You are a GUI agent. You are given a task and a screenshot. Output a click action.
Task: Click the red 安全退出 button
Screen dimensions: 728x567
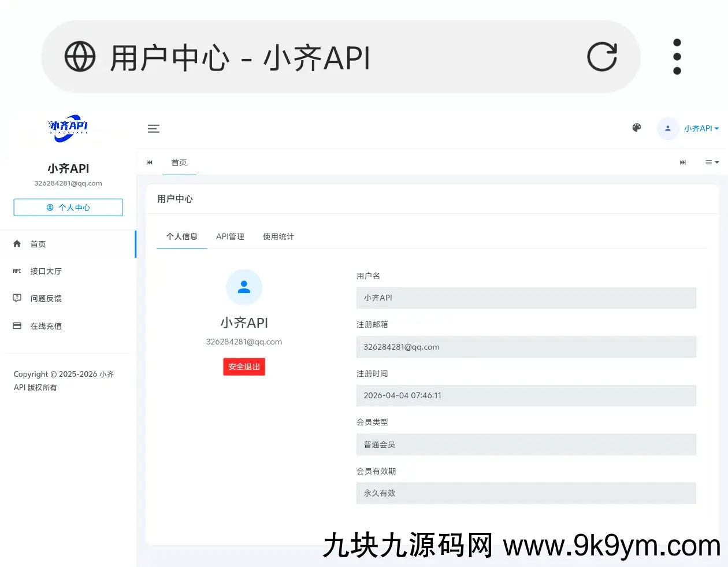tap(244, 366)
